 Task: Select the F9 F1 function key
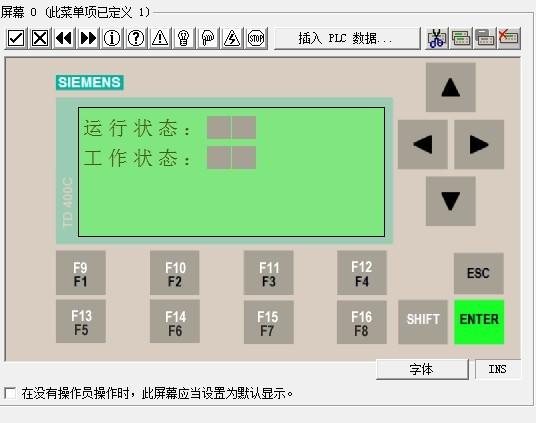[81, 273]
